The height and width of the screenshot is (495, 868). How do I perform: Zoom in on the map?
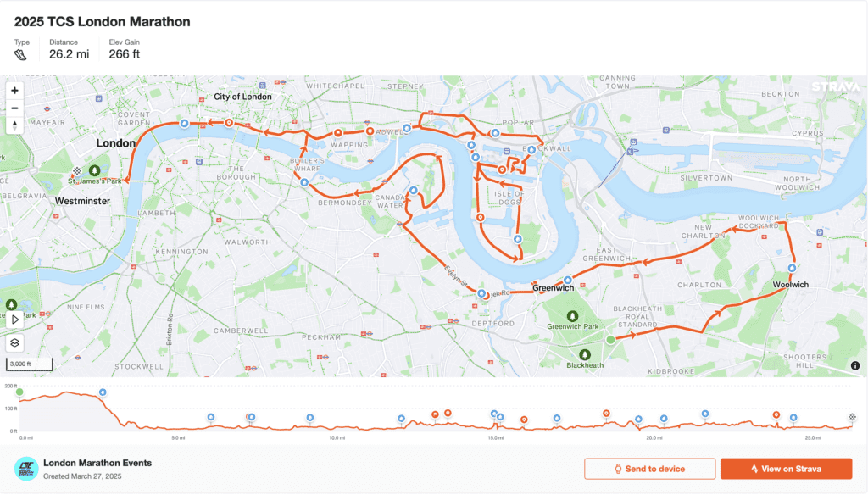point(14,90)
